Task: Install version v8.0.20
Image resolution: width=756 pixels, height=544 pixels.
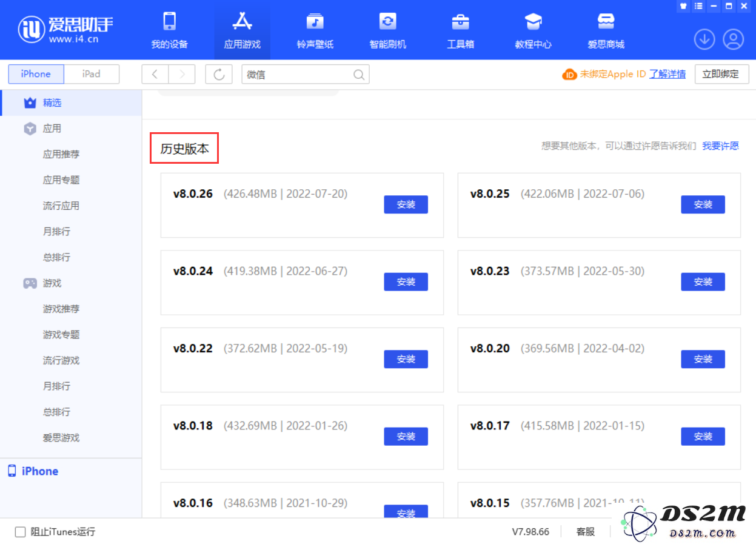Action: pos(703,359)
